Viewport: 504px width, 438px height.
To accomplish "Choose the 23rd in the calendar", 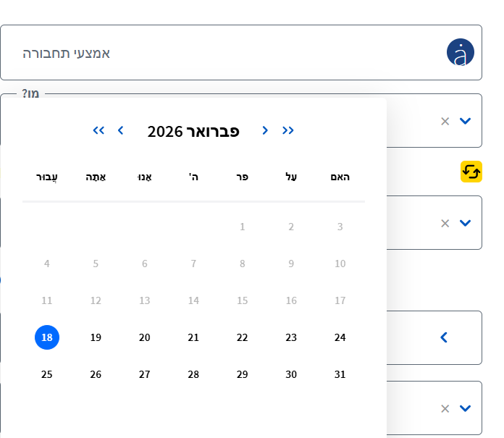I will 291,337.
